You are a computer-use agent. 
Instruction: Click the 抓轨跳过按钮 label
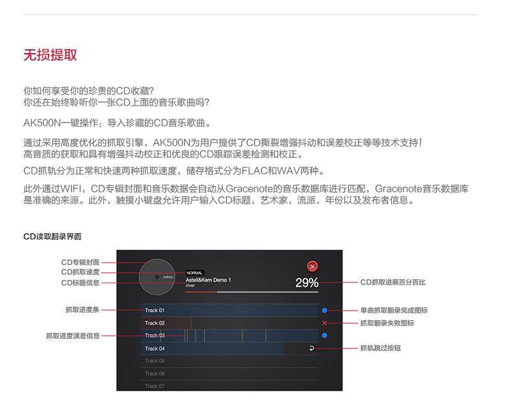(380, 348)
